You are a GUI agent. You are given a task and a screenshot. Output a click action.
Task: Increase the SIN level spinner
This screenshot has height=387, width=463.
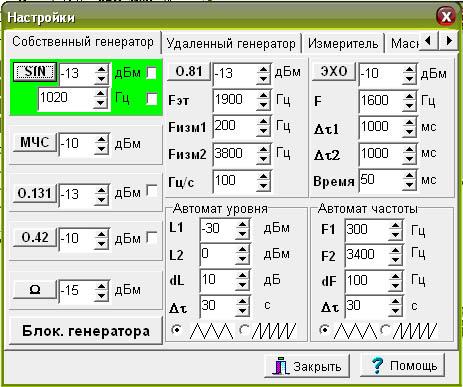(x=101, y=69)
